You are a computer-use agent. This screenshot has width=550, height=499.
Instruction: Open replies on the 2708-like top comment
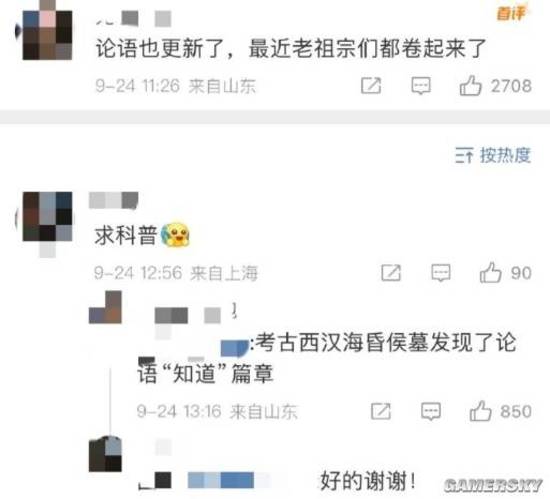click(421, 86)
